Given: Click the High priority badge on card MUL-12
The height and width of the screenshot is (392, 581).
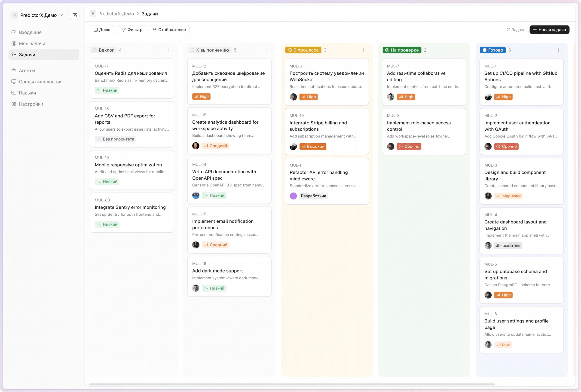Looking at the screenshot, I should (x=201, y=97).
